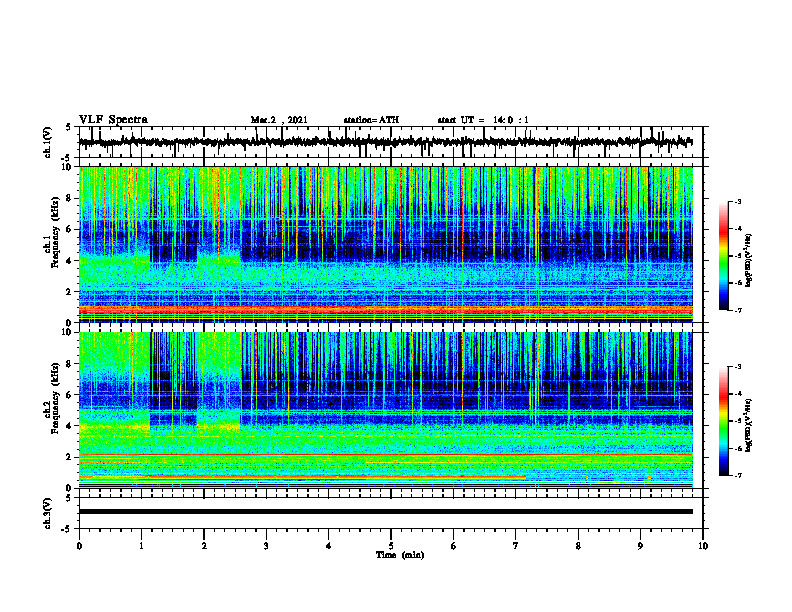Select the "start UT = 14:0 : 1" text
792x612 pixels.
click(483, 120)
